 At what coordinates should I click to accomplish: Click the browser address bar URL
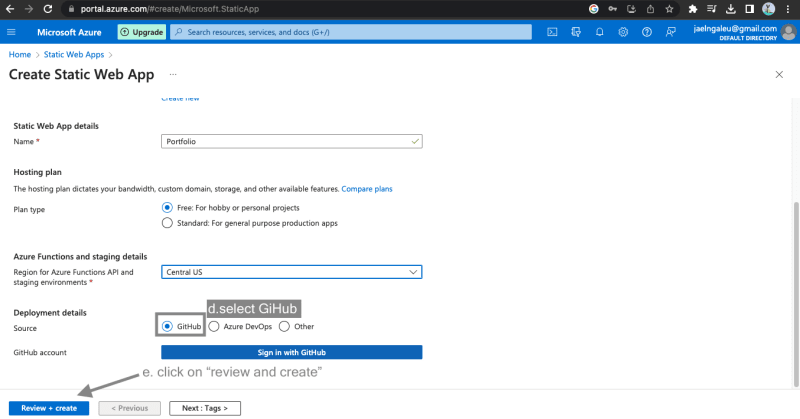point(170,9)
